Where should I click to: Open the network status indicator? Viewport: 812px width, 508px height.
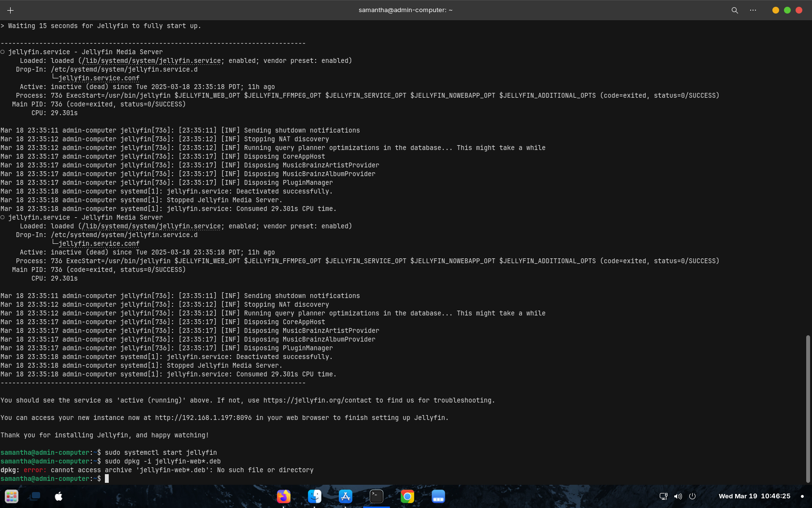(x=664, y=496)
